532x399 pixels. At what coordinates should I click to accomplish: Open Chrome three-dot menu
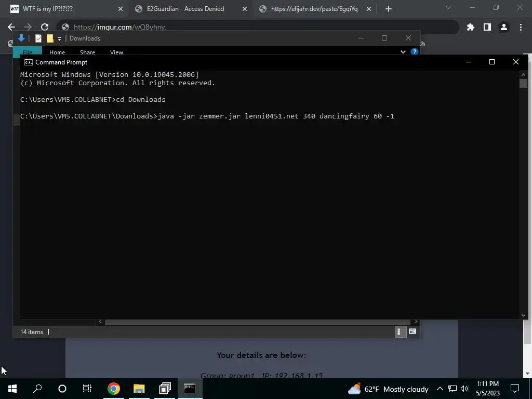point(521,27)
